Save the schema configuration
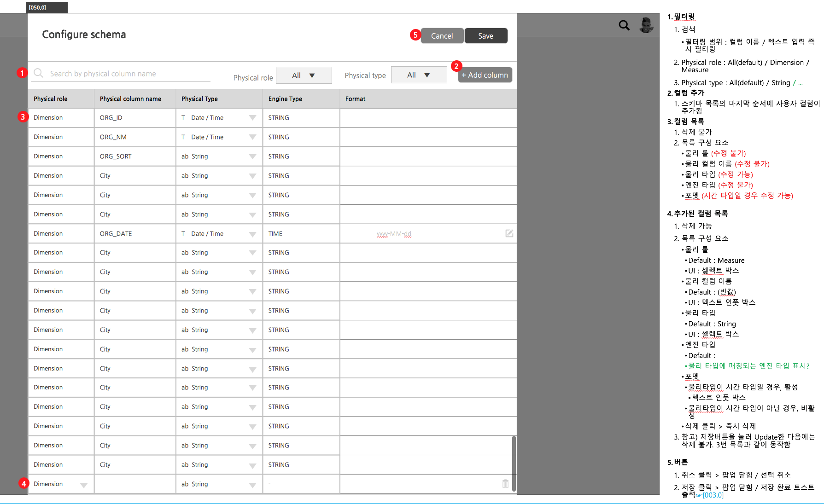 [x=486, y=36]
